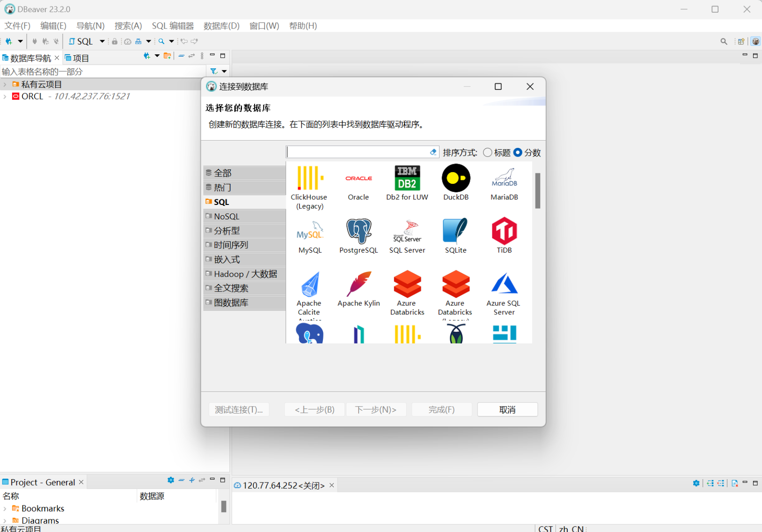The image size is (762, 532).
Task: Click the transaction lock icon in toolbar
Action: [x=115, y=41]
